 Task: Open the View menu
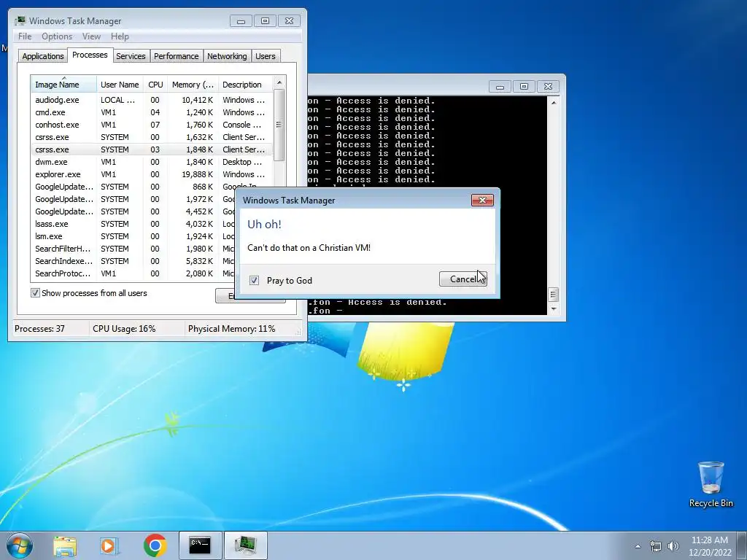(91, 36)
